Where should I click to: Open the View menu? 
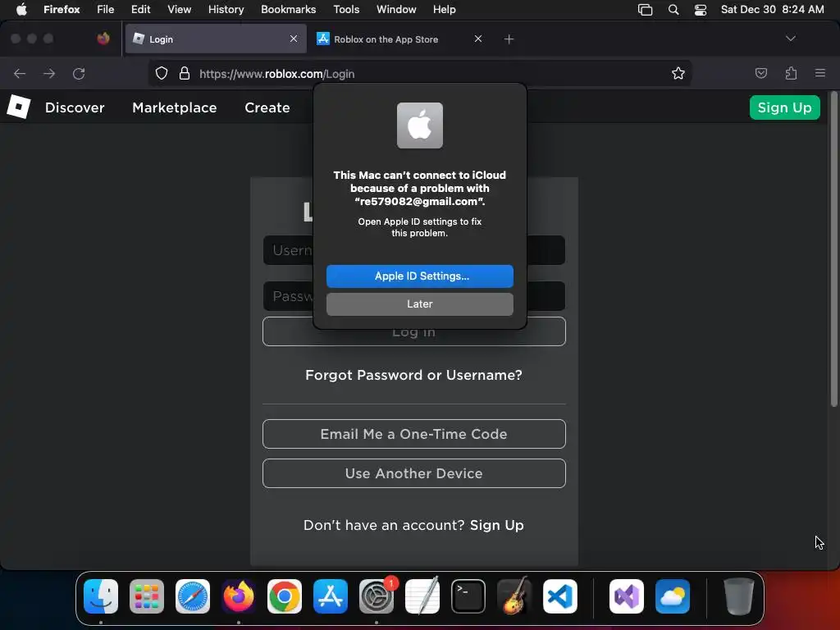click(x=179, y=9)
